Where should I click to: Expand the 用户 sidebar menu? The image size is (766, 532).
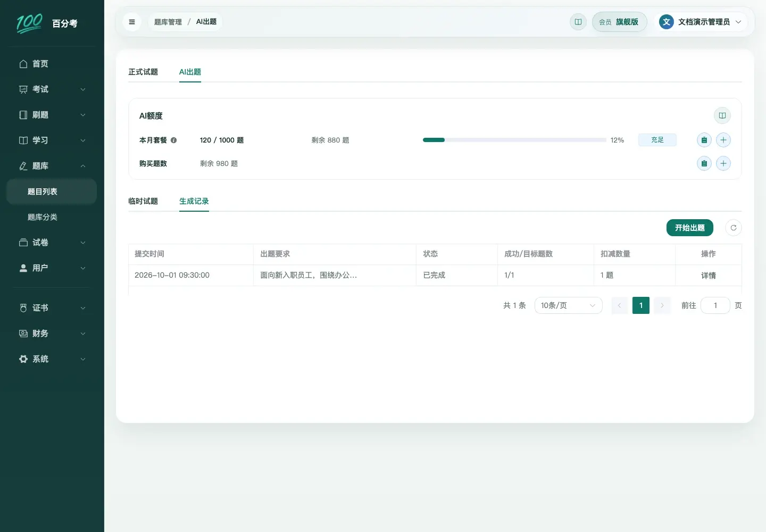(52, 268)
